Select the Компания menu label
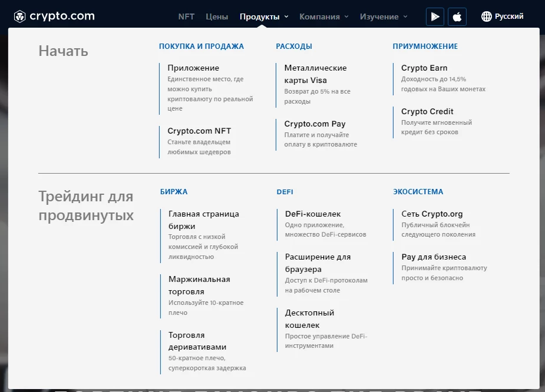The height and width of the screenshot is (392, 545). (x=319, y=16)
